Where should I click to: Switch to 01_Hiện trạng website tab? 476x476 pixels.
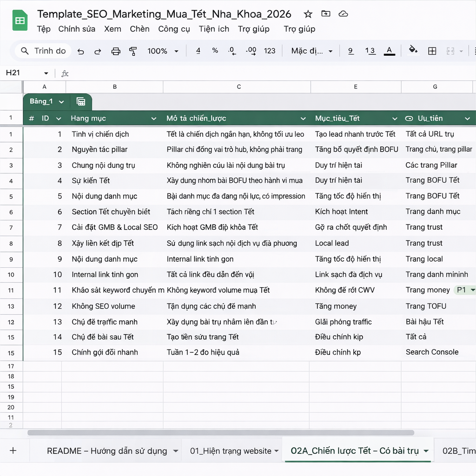(231, 451)
